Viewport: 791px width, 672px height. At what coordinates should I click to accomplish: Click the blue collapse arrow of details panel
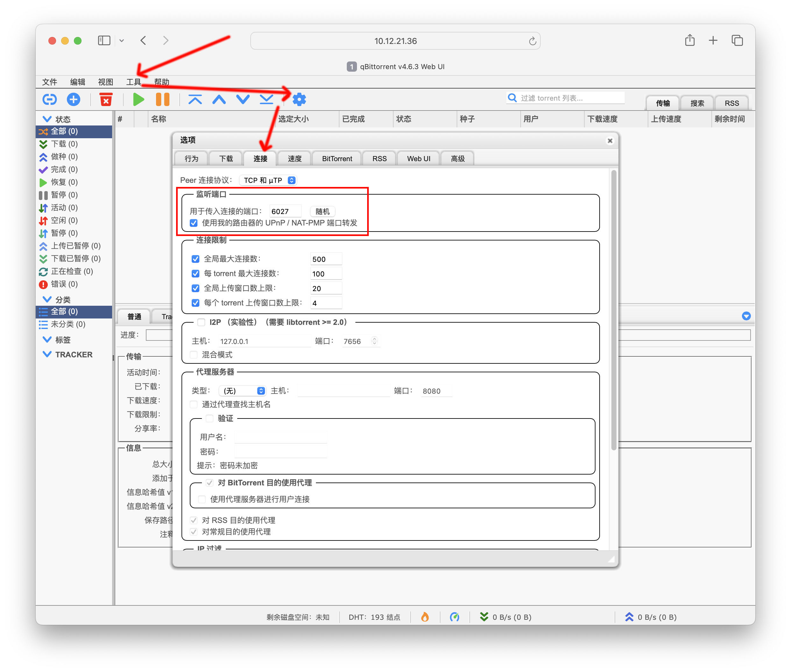pos(746,316)
